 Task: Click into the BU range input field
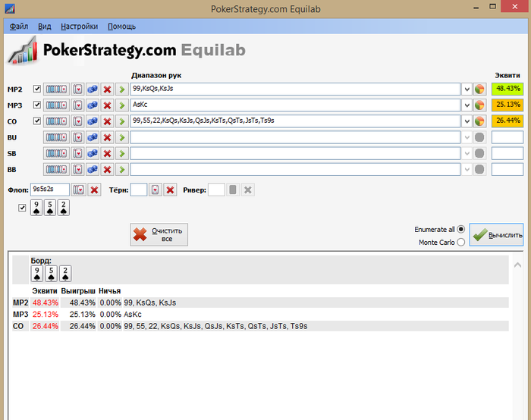tap(295, 137)
